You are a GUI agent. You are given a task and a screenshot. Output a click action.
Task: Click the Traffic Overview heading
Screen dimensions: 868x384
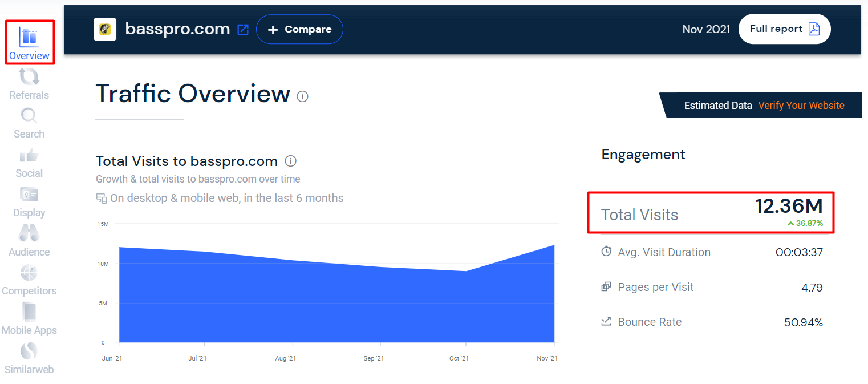[x=193, y=93]
